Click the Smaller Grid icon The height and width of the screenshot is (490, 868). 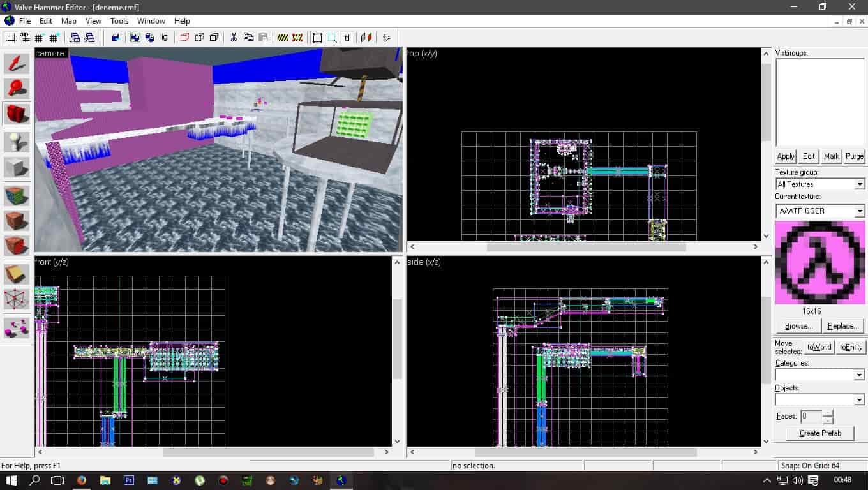coord(40,38)
